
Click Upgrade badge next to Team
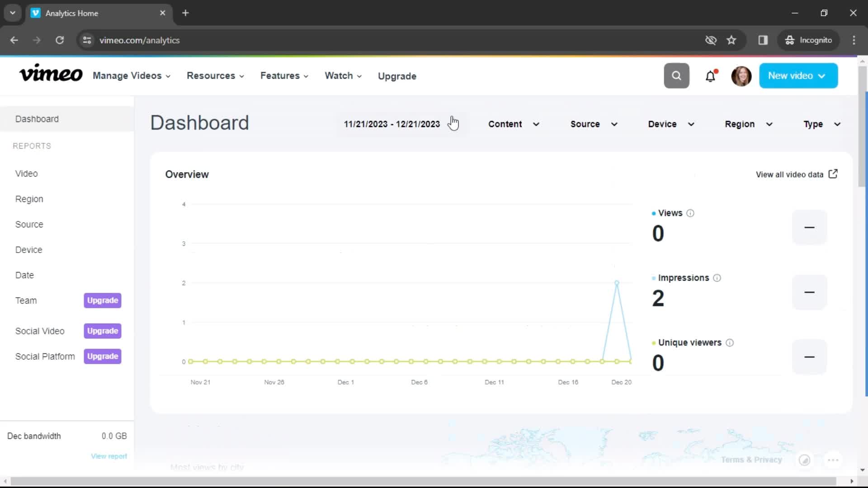pos(102,300)
